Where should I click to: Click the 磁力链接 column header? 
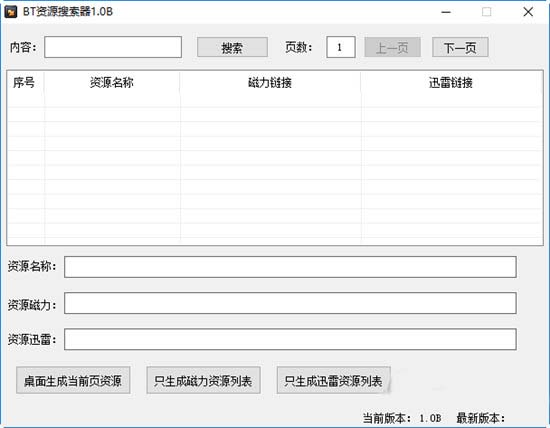(270, 83)
